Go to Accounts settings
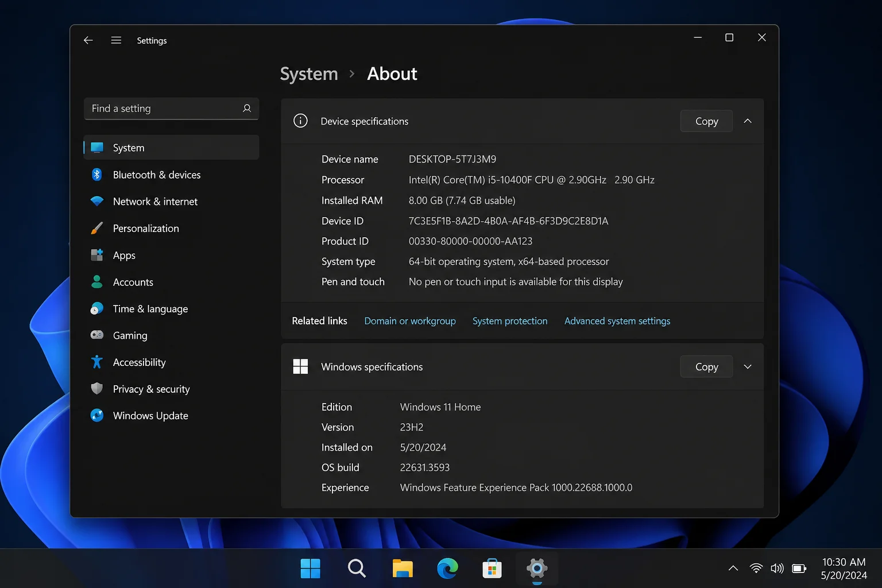Image resolution: width=882 pixels, height=588 pixels. click(171, 282)
